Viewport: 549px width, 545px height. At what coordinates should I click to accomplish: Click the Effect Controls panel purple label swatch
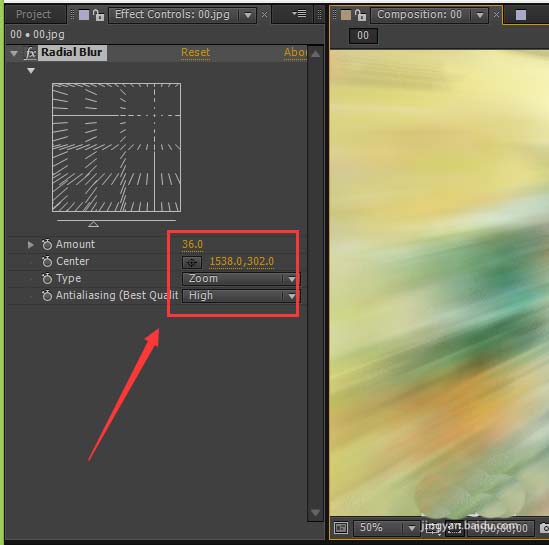point(84,15)
